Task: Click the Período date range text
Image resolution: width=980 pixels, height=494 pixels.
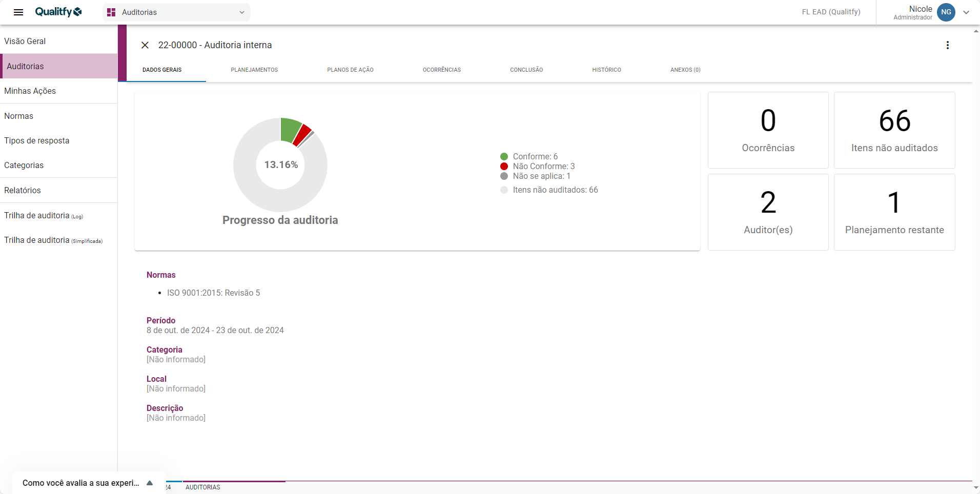Action: tap(215, 330)
